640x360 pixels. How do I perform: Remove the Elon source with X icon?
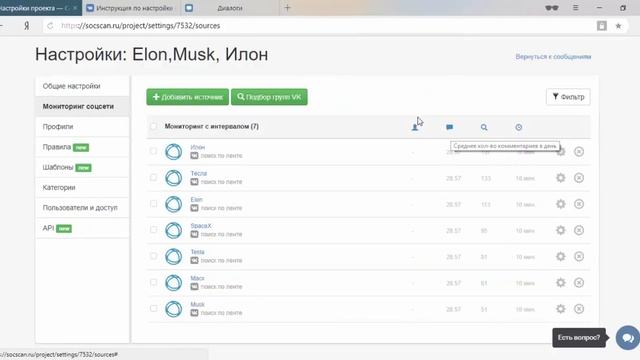click(x=579, y=204)
